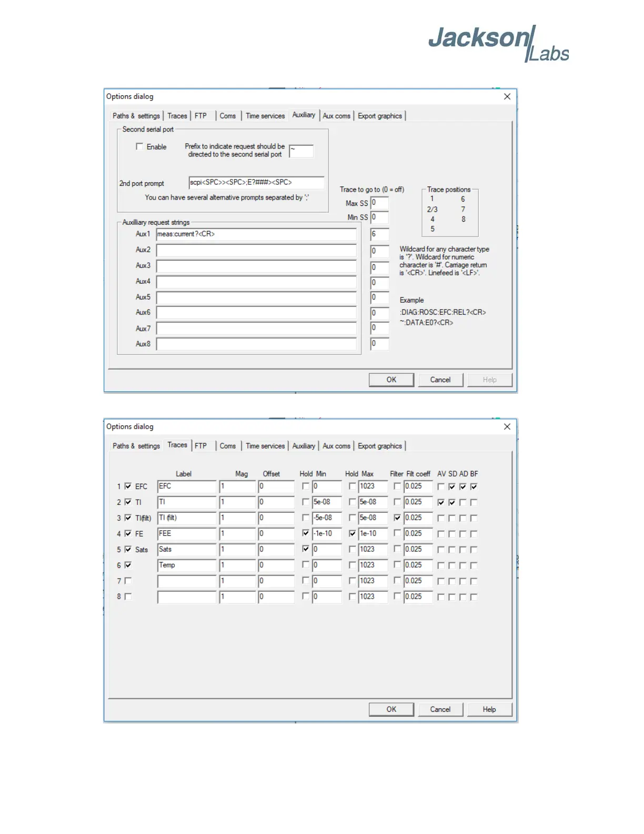644x834 pixels.
Task: Disable the EFC trace checkbox in row 1
Action: coord(128,486)
